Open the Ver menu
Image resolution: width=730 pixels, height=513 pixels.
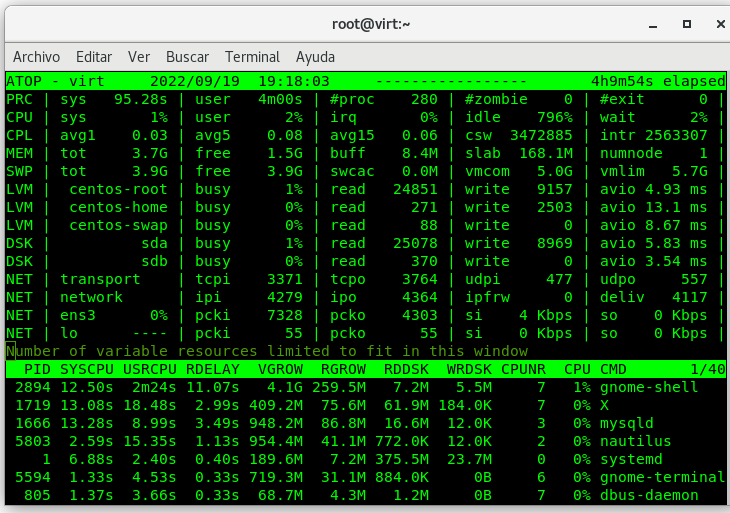tap(139, 57)
